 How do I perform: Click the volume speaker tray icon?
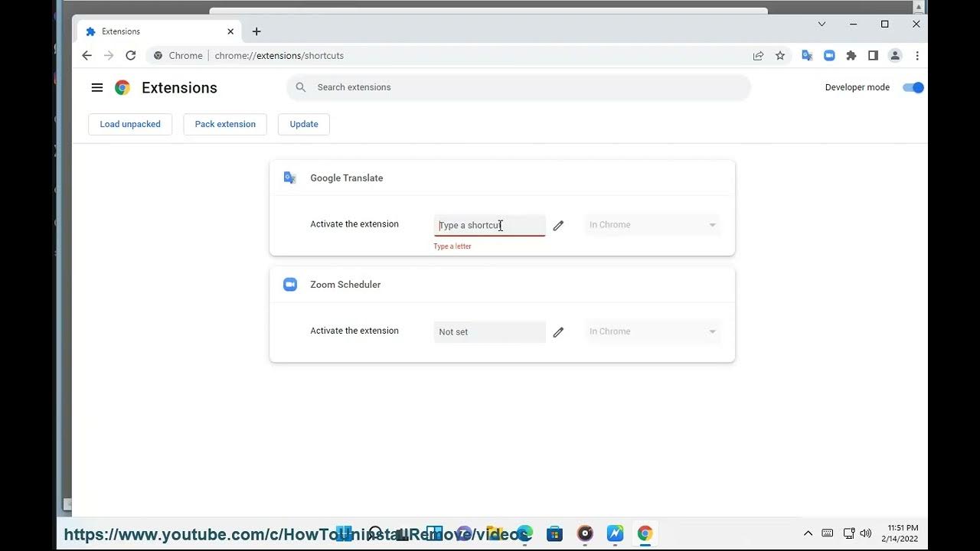(866, 533)
